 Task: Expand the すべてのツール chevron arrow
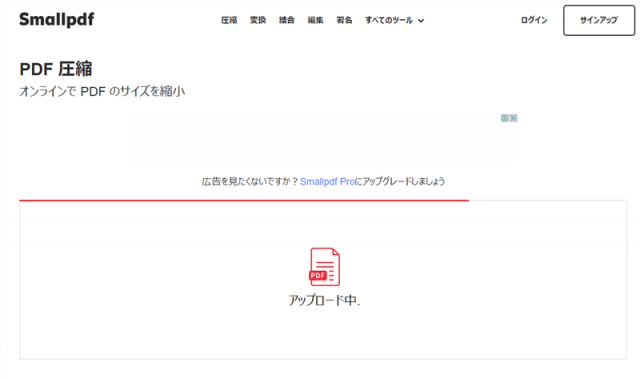click(x=421, y=20)
